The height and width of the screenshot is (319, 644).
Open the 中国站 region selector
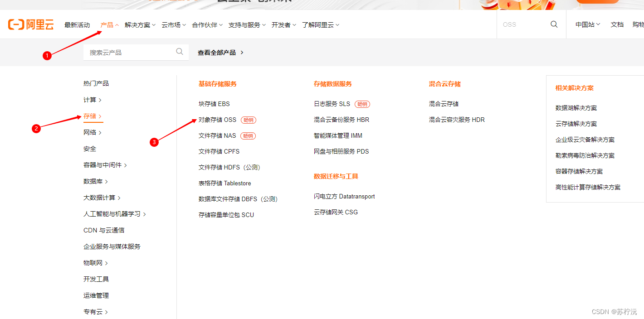click(588, 24)
